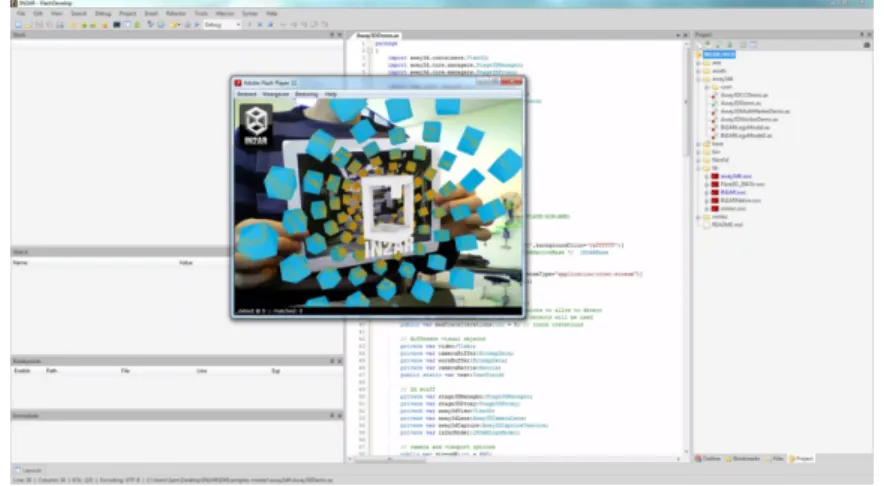Open the View menu
Screen dimensions: 884x486
click(56, 13)
